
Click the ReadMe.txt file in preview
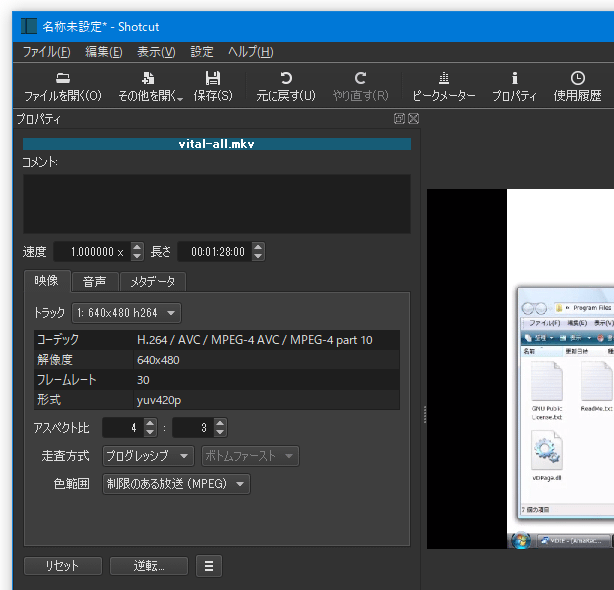pyautogui.click(x=596, y=386)
